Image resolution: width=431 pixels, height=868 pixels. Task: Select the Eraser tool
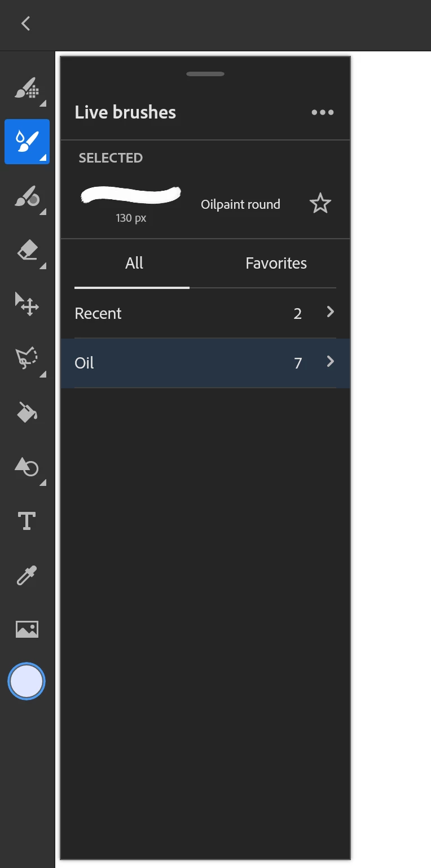pos(27,250)
